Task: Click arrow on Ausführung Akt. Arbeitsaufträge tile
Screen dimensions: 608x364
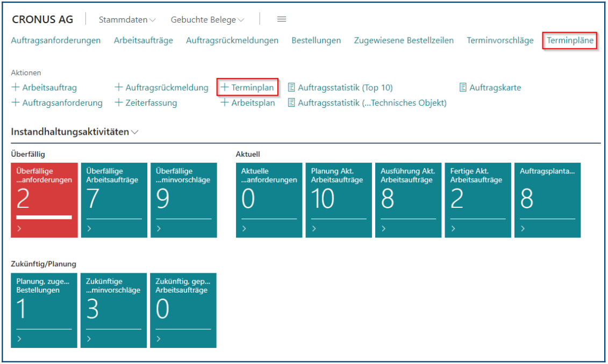Action: coord(383,229)
